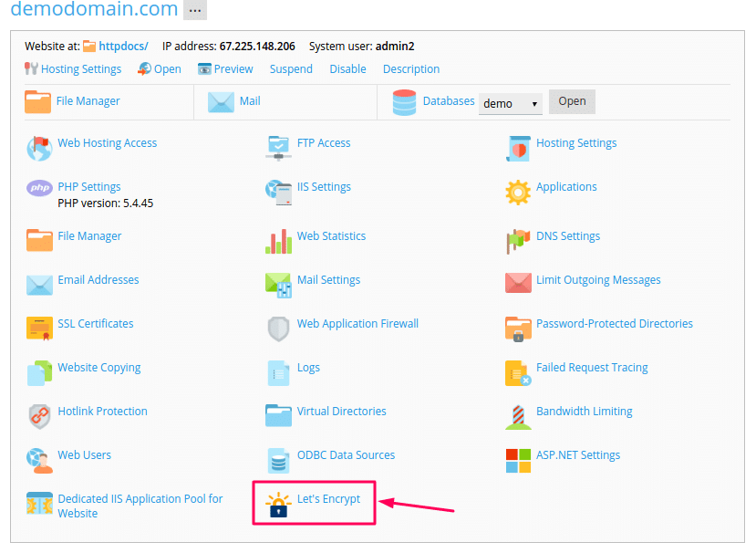Image resolution: width=756 pixels, height=553 pixels.
Task: Open the ODBC Data Sources link
Action: pos(346,455)
